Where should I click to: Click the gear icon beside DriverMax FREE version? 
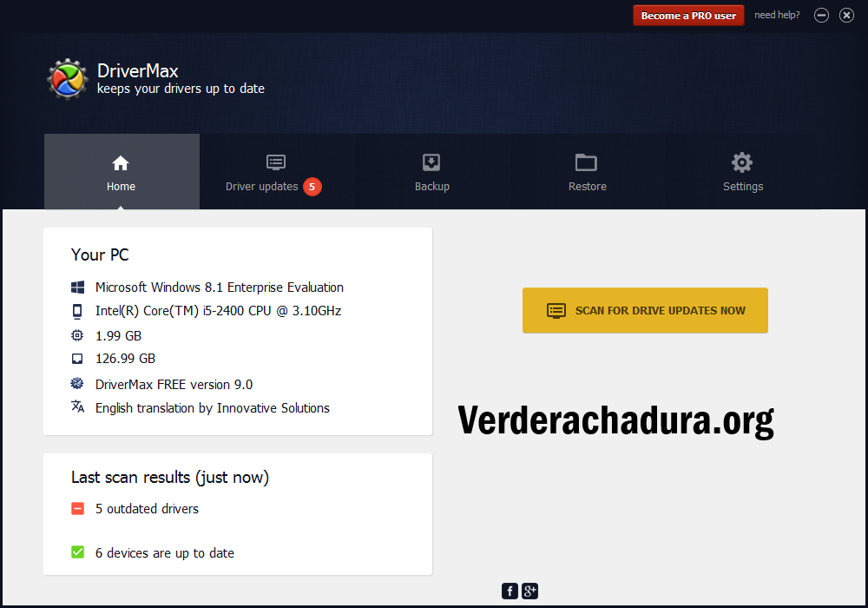[77, 383]
